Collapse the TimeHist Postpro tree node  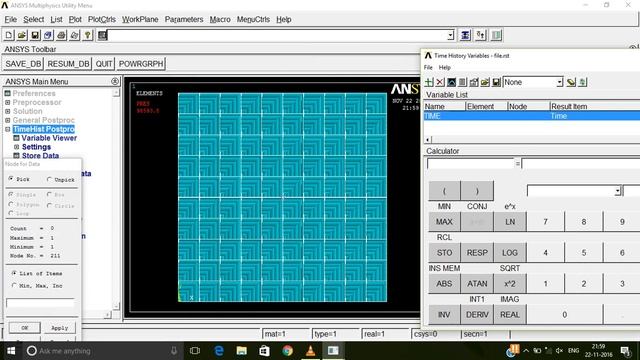click(x=7, y=129)
